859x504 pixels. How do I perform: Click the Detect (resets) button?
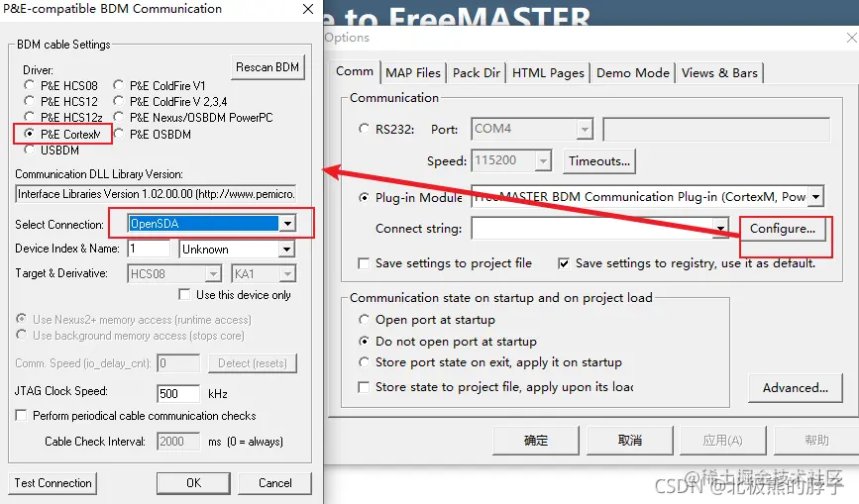coord(252,362)
